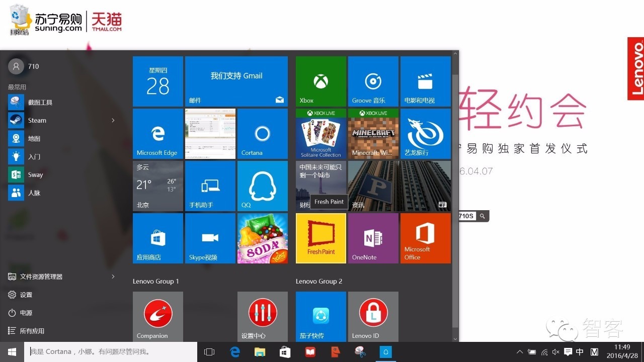644x362 pixels.
Task: Open the OneNote tile
Action: coord(373,238)
